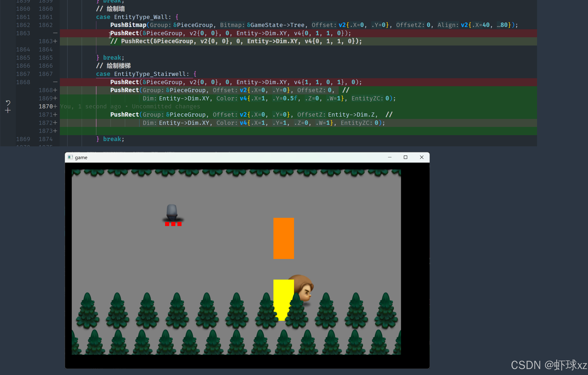
Task: Click line number 1862 in gutter
Action: [x=46, y=25]
